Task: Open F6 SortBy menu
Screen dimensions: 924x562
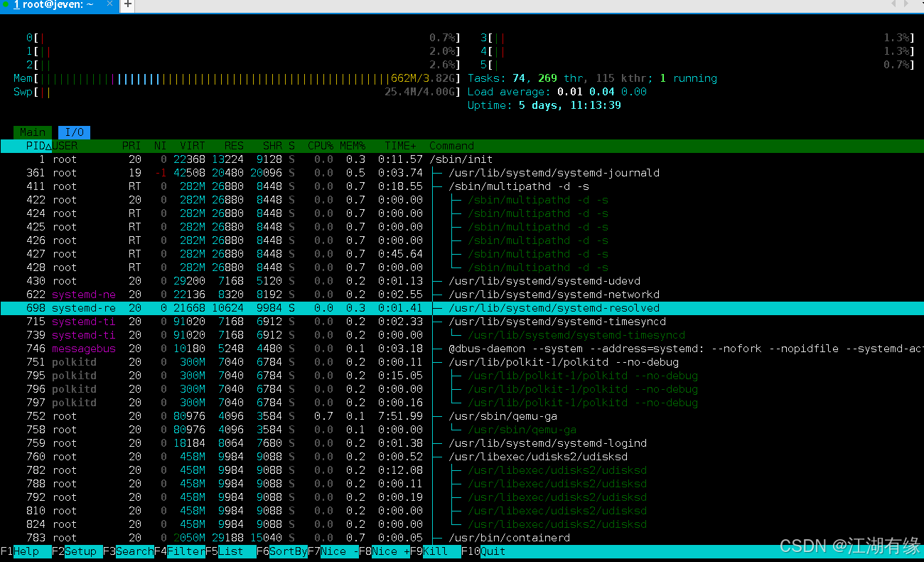Action: (x=282, y=551)
